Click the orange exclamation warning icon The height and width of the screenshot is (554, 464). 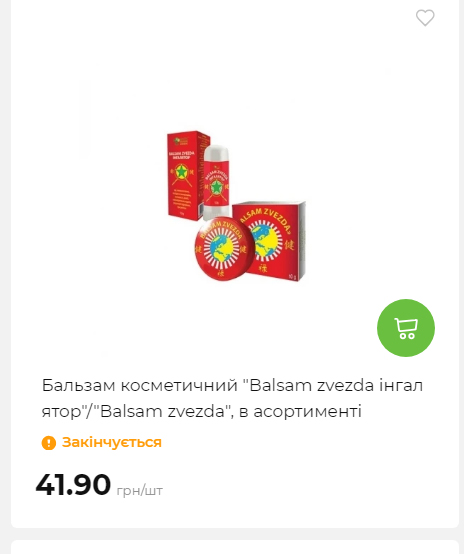[x=49, y=443]
